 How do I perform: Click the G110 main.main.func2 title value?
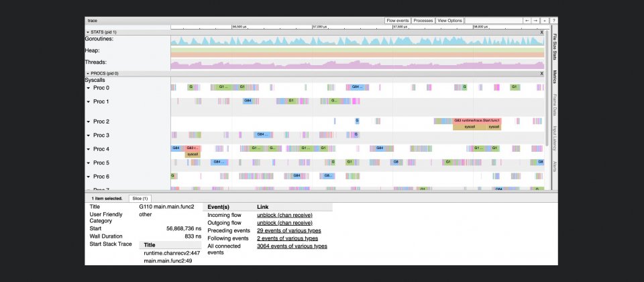[x=167, y=207]
